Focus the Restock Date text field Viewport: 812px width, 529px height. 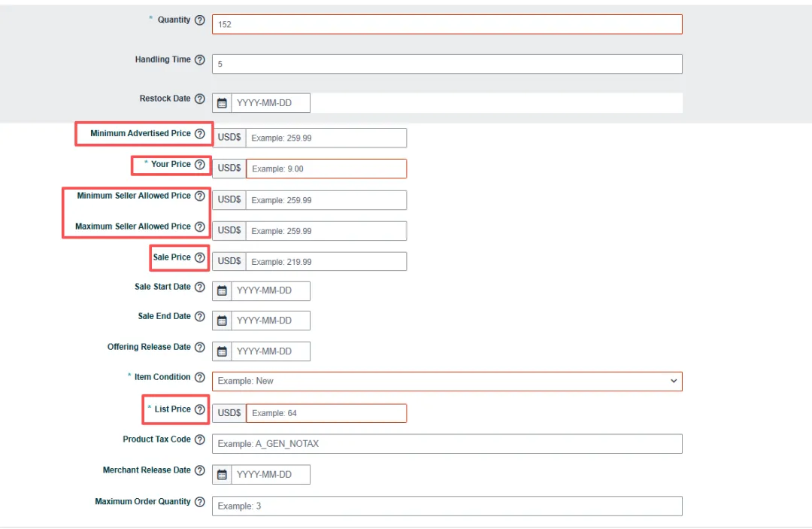[271, 103]
